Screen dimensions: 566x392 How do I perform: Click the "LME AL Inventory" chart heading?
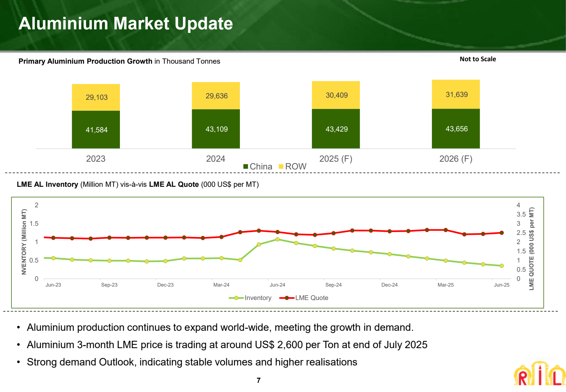(x=47, y=184)
